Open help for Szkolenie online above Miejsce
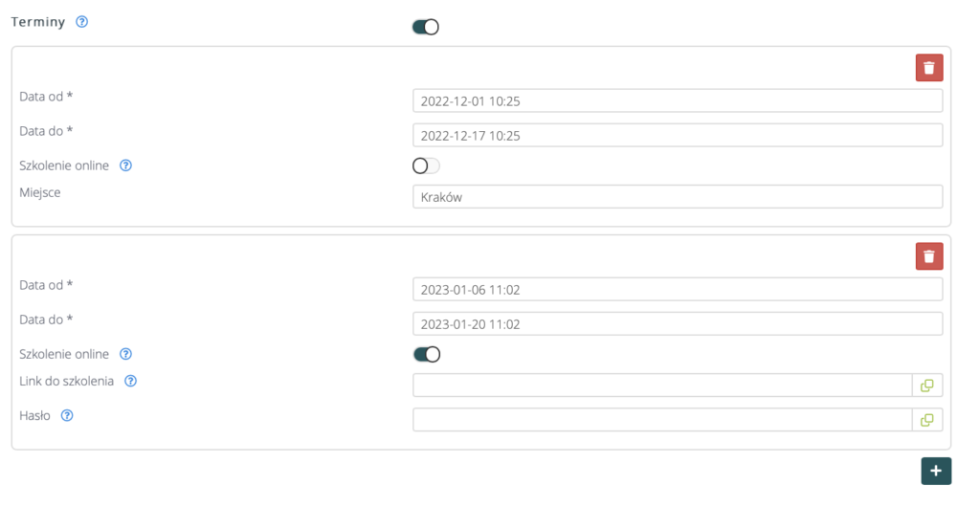 125,165
